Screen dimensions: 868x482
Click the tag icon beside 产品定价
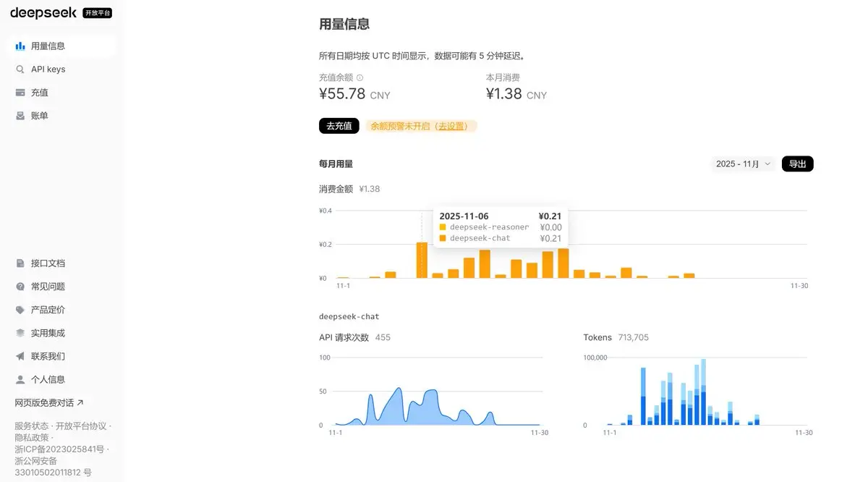(x=20, y=310)
